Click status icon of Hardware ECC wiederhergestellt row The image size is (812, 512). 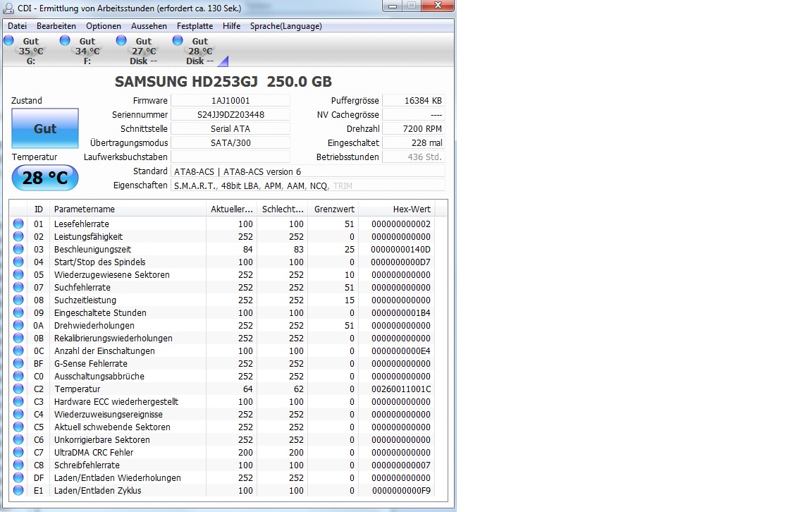coord(18,401)
